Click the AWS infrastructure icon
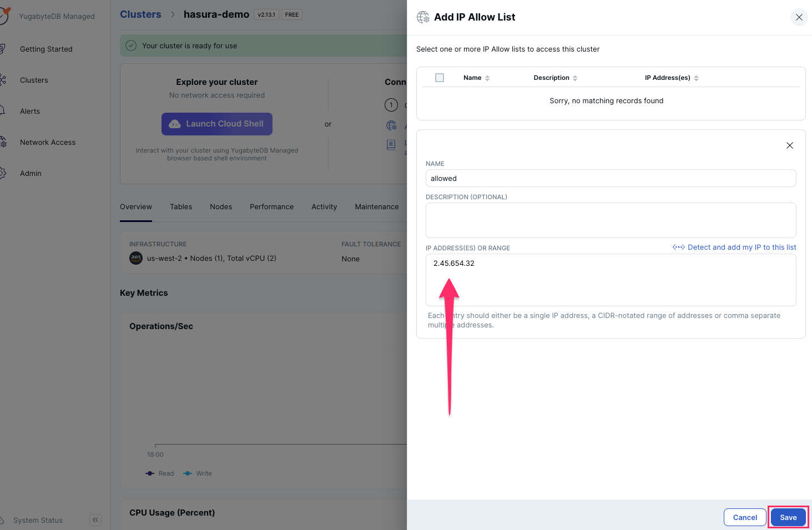The width and height of the screenshot is (812, 530). click(136, 258)
